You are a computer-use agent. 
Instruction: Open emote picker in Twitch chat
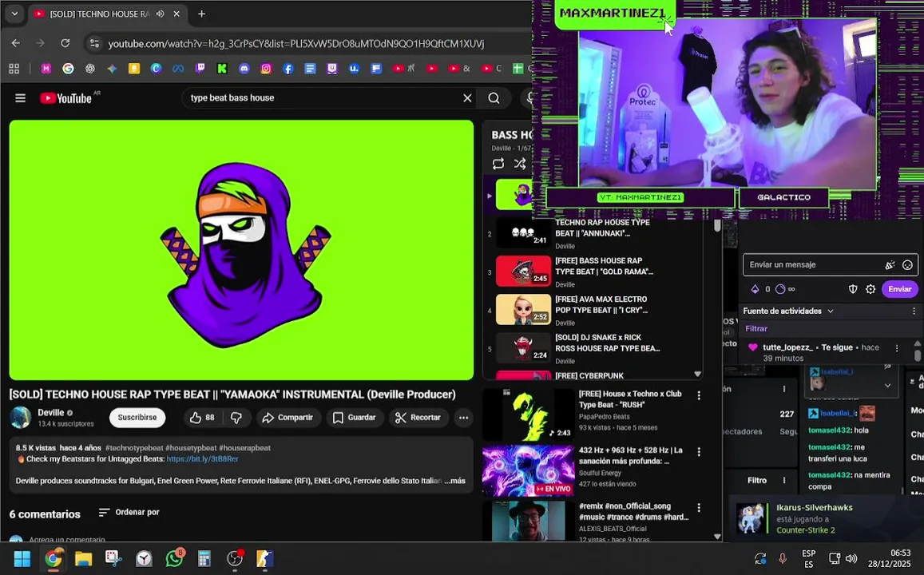coord(907,265)
